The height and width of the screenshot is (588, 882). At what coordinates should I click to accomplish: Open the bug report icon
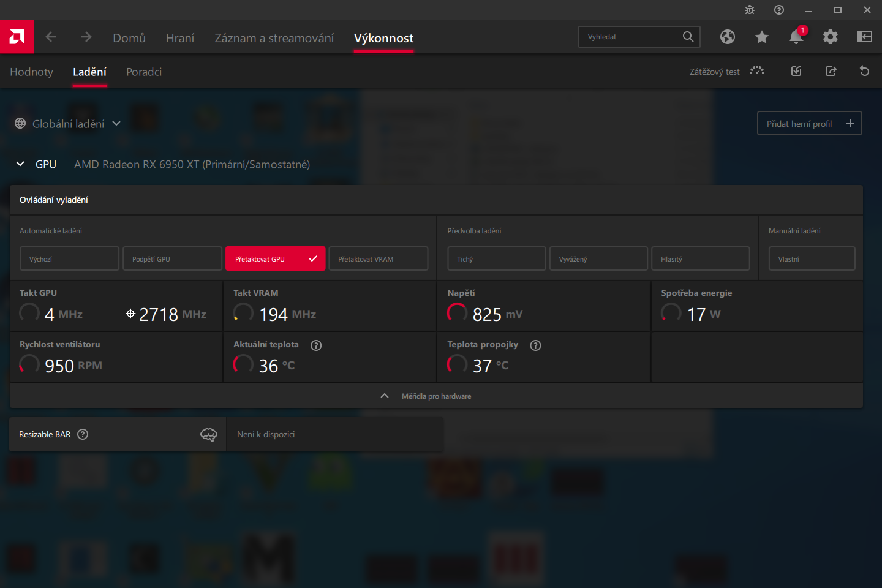pos(750,10)
